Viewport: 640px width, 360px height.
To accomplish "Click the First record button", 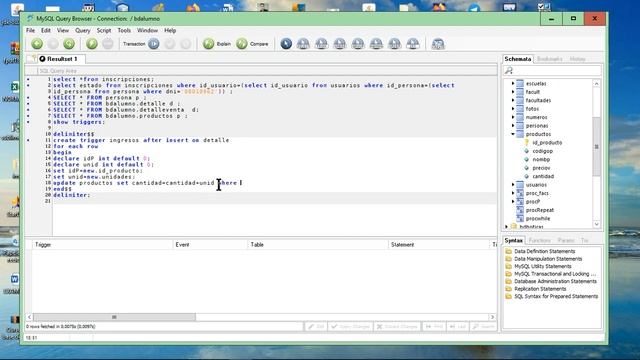I will point(434,327).
